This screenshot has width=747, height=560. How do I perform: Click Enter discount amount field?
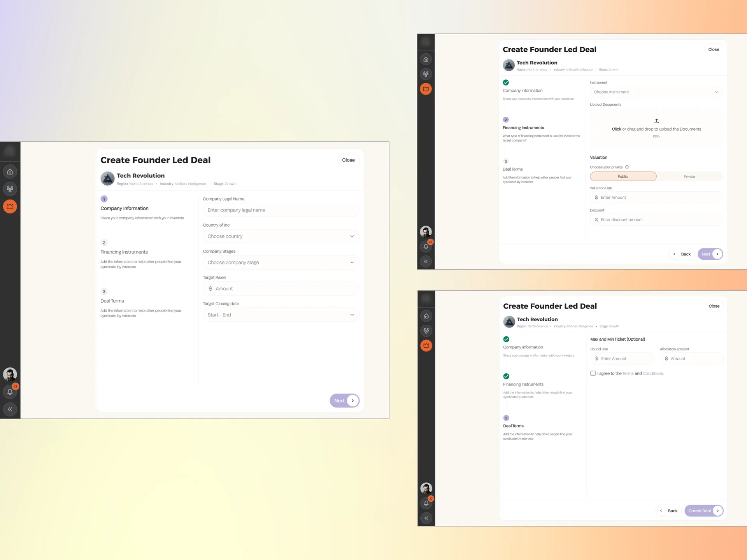click(x=656, y=220)
